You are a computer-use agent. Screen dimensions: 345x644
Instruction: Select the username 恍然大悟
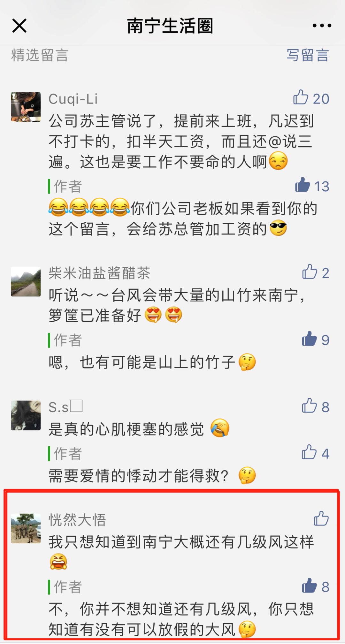[x=77, y=520]
